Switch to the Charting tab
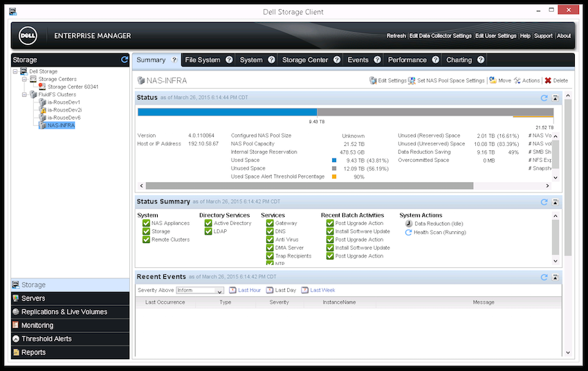Screen dimensions: 588x371 [459, 60]
